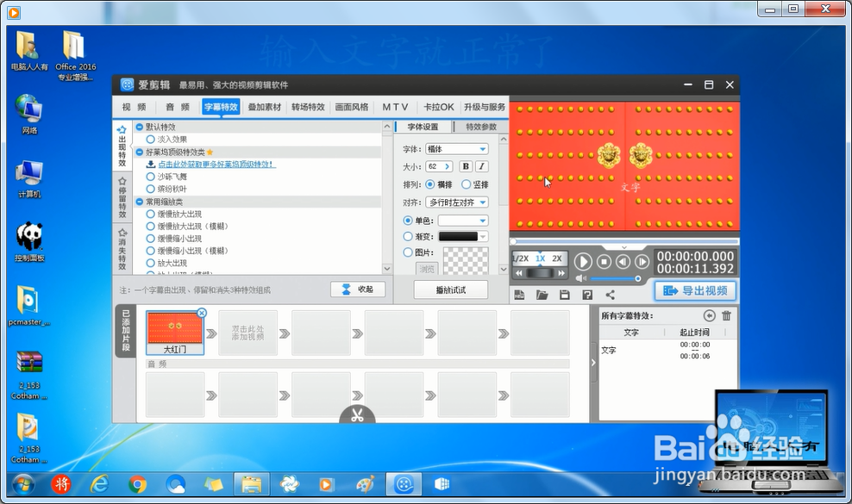The height and width of the screenshot is (504, 852).
Task: Adjust the volume slider handle
Action: [638, 278]
